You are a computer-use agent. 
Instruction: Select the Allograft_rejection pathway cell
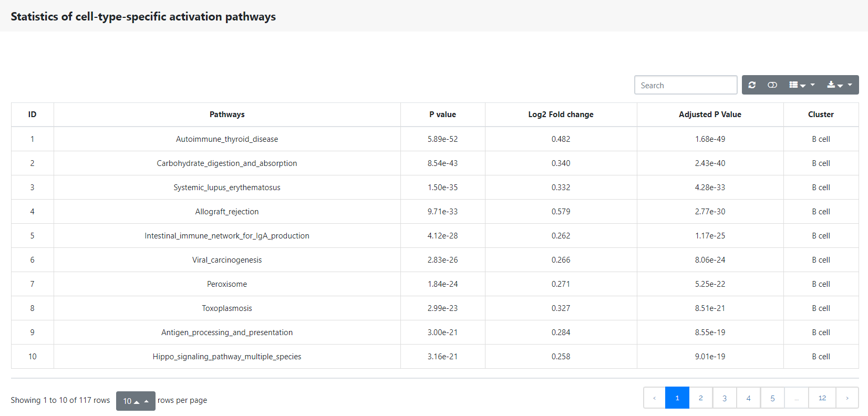[x=227, y=212]
